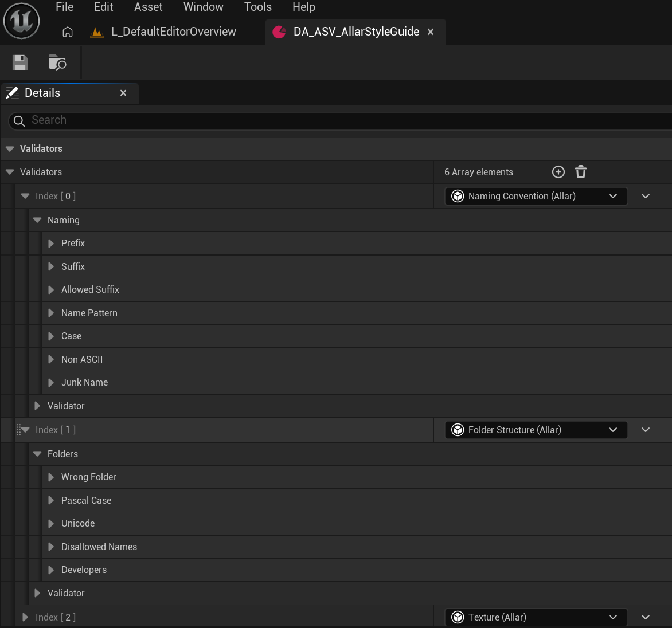
Task: Collapse the Validators category header
Action: pyautogui.click(x=10, y=148)
